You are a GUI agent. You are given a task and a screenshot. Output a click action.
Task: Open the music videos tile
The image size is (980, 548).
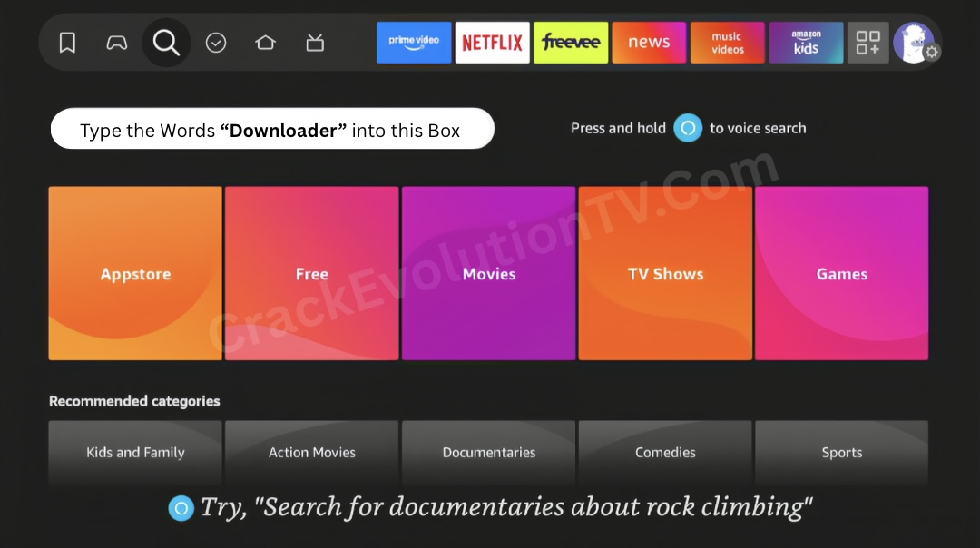coord(728,43)
